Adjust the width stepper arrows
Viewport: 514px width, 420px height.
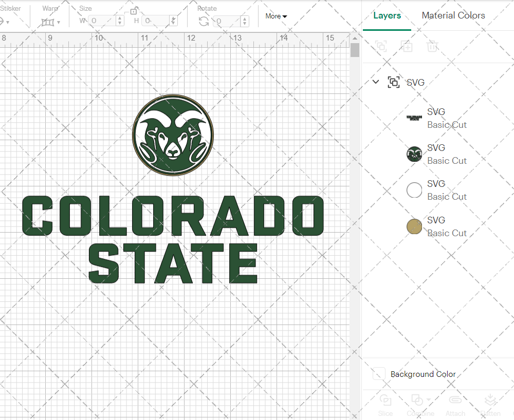(x=120, y=21)
